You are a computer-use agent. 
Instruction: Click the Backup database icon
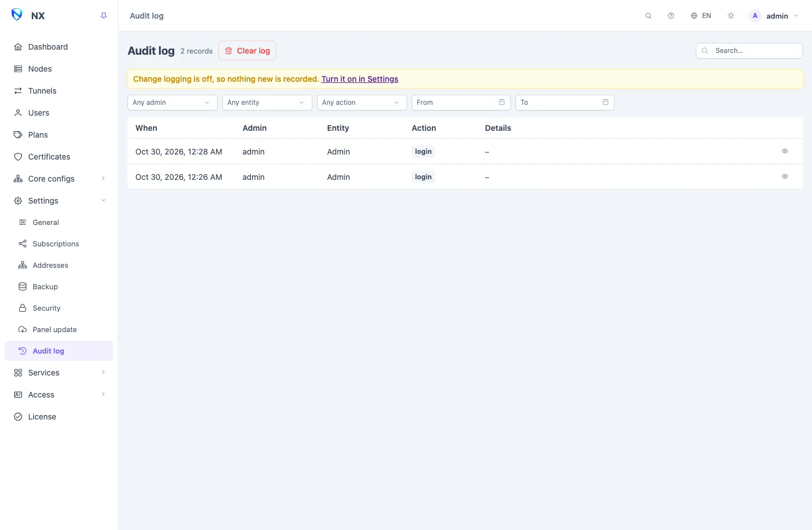[23, 286]
